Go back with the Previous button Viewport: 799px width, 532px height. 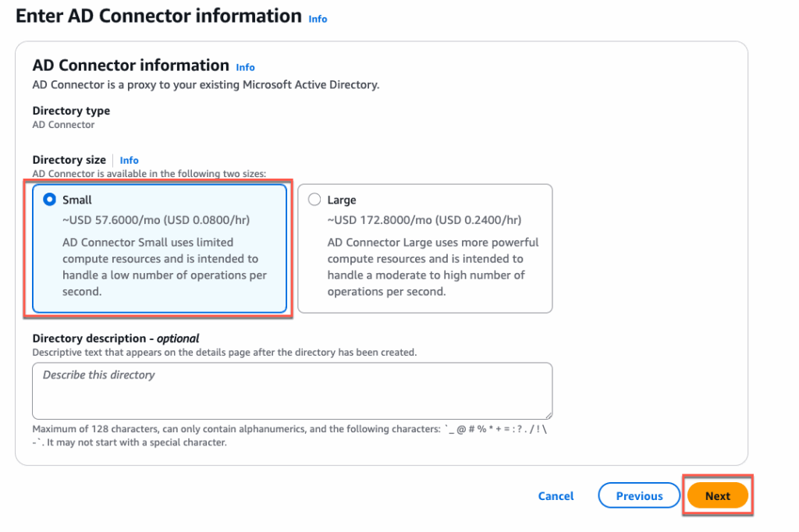click(x=639, y=496)
